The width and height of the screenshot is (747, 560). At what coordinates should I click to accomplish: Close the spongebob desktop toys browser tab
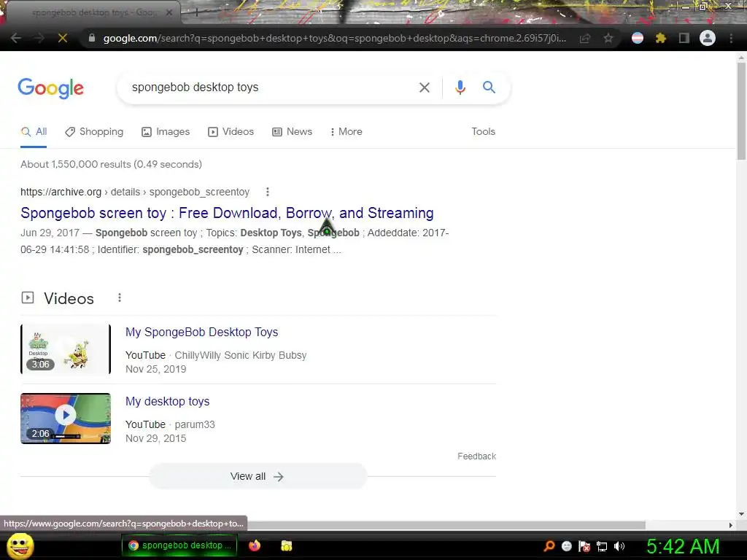point(169,13)
